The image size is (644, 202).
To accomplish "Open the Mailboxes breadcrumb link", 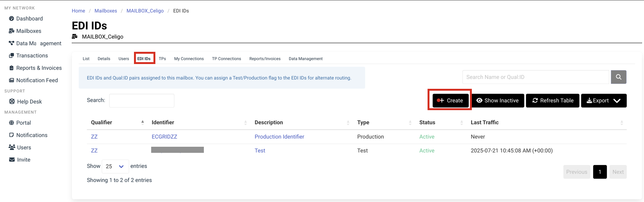I will [x=106, y=11].
